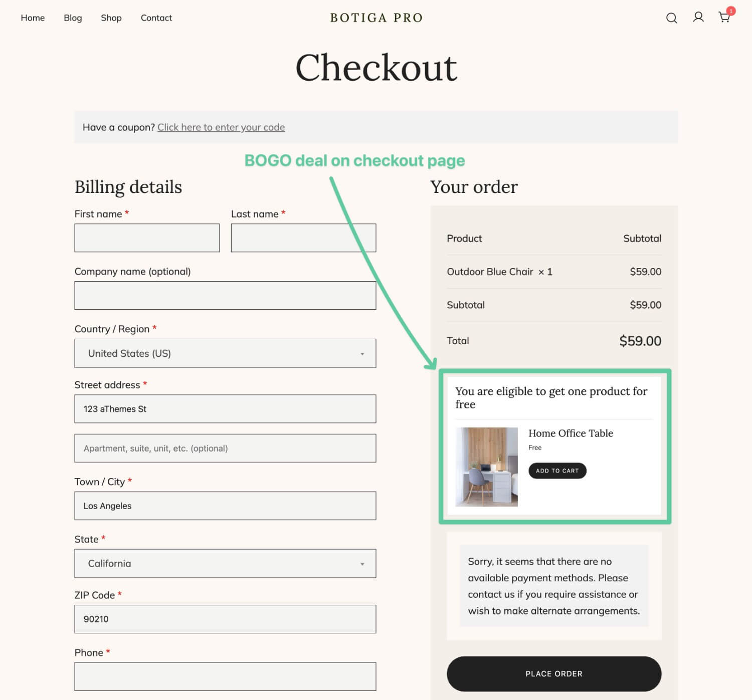Viewport: 752px width, 700px height.
Task: Expand the State dropdown showing California
Action: pos(225,563)
